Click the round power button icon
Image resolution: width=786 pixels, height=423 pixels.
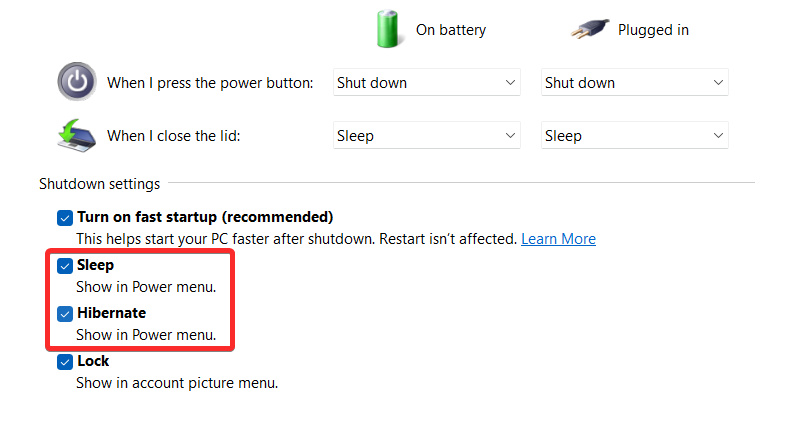click(77, 81)
